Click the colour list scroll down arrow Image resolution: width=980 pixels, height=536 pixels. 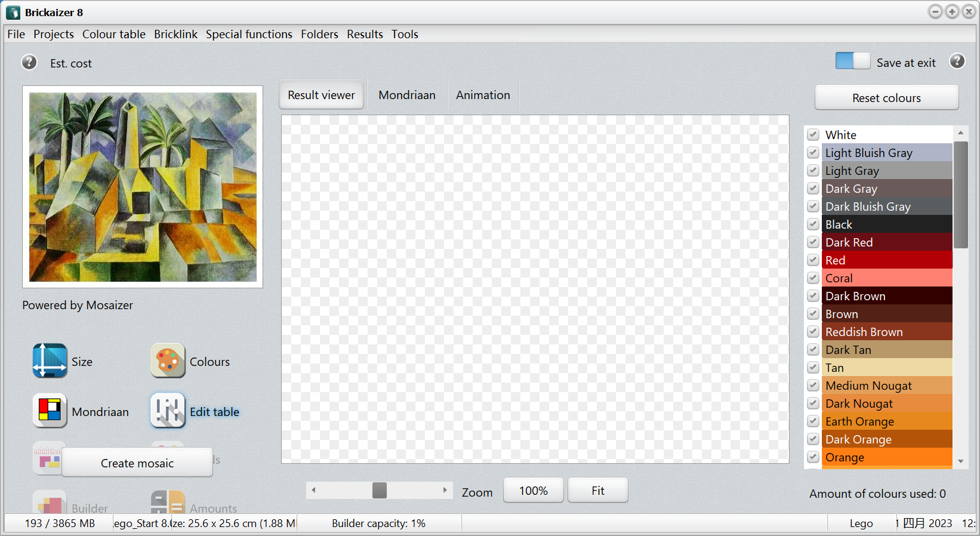click(961, 461)
